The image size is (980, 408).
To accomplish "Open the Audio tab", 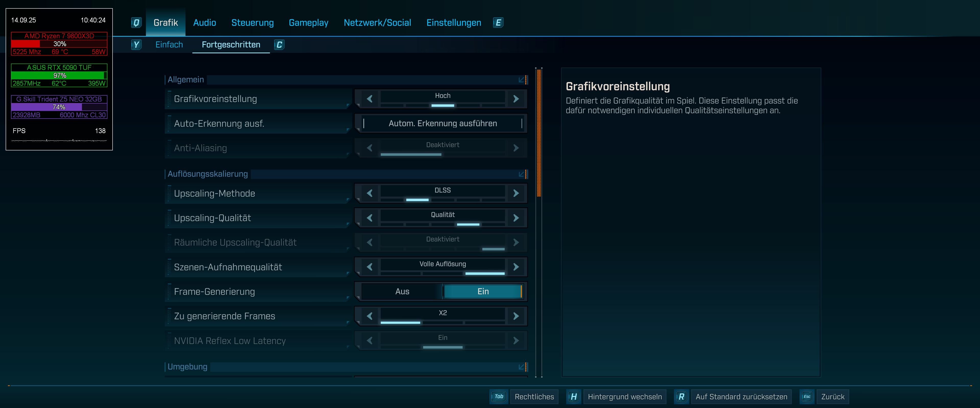I will coord(204,23).
